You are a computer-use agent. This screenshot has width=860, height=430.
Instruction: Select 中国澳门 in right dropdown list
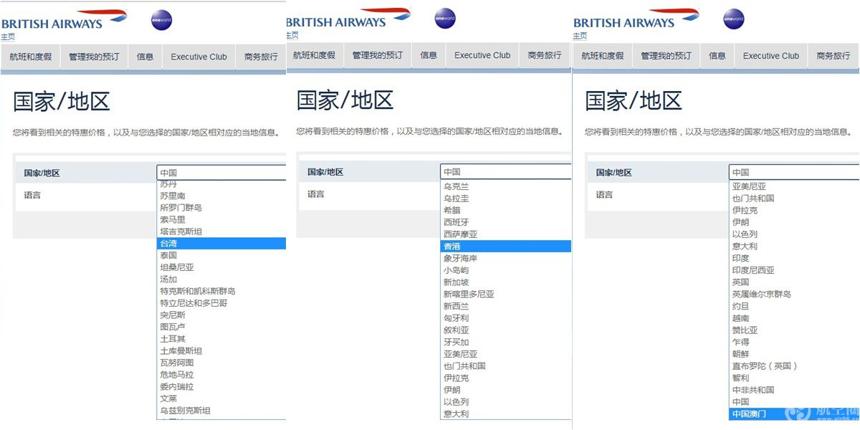point(794,414)
